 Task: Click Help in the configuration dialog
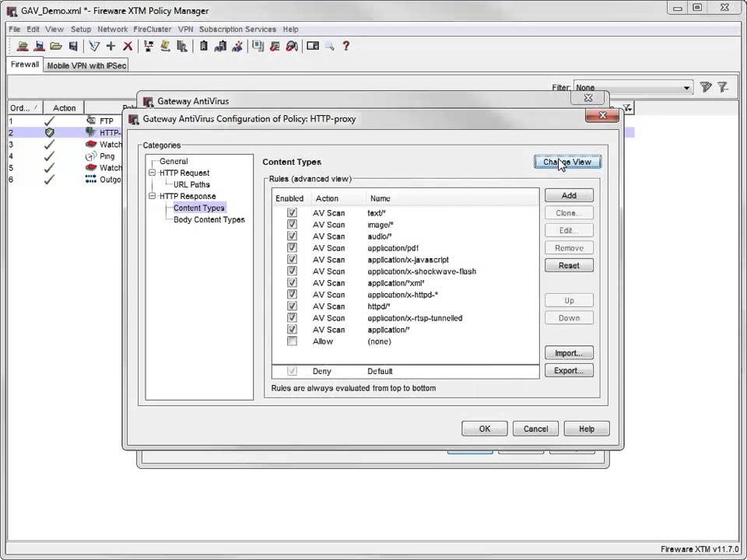pos(587,429)
